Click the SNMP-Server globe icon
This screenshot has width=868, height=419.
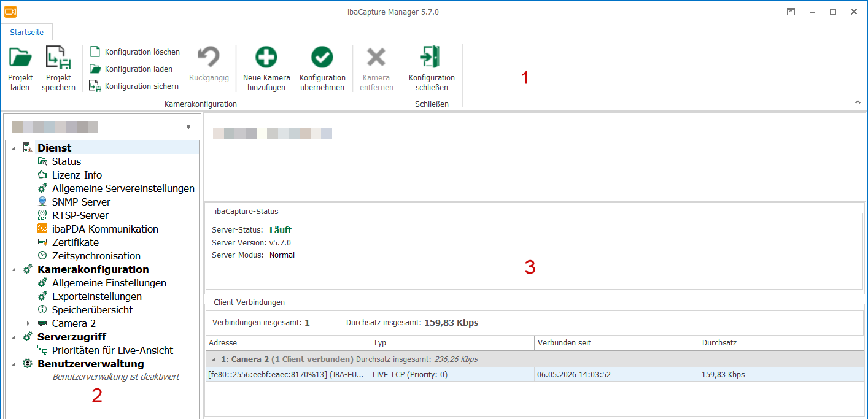(42, 202)
